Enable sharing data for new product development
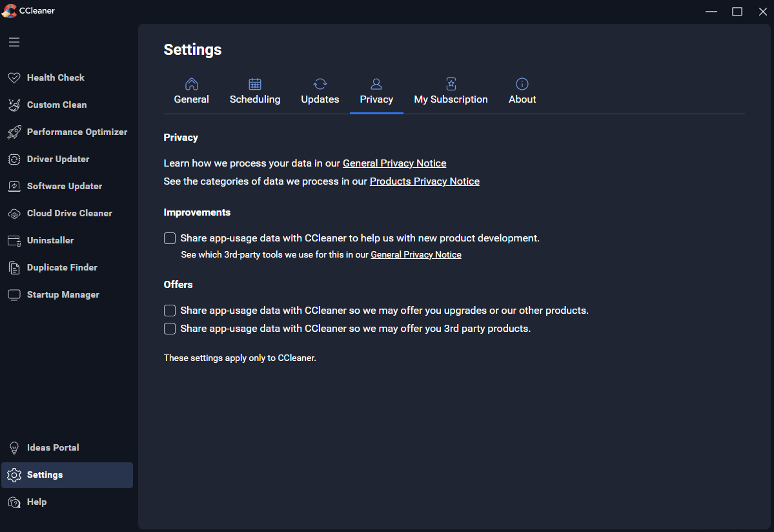The height and width of the screenshot is (532, 774). click(x=170, y=238)
